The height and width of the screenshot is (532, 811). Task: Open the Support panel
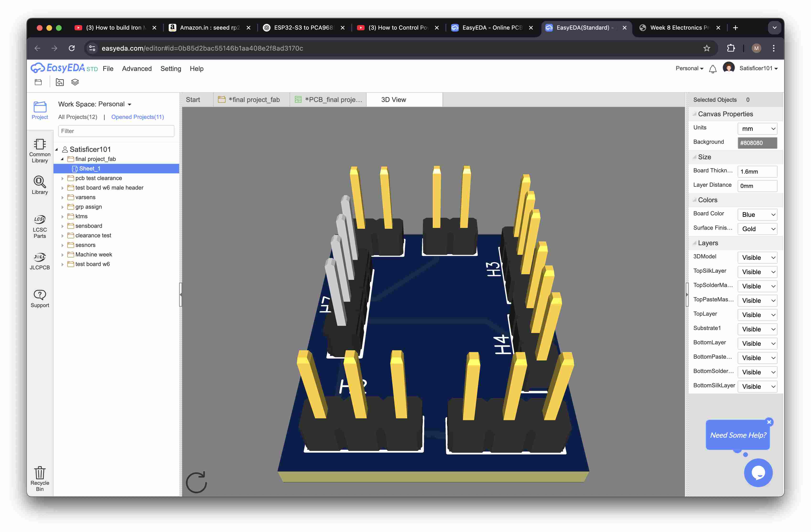pyautogui.click(x=40, y=299)
